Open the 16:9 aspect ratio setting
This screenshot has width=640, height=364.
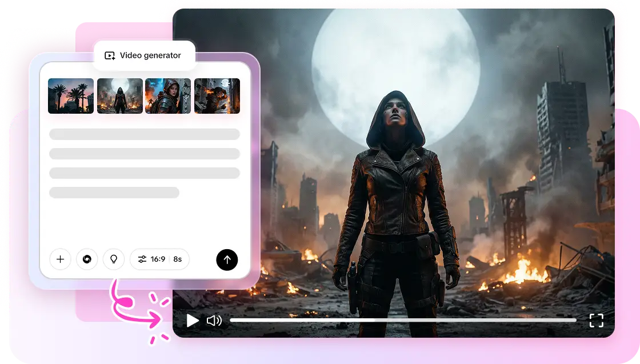(158, 259)
